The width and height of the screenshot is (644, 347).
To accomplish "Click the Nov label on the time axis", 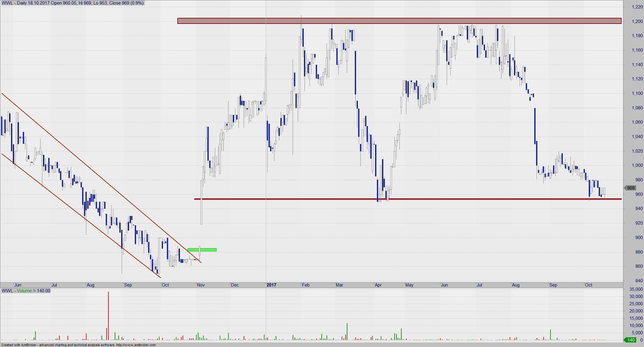I will coord(201,285).
